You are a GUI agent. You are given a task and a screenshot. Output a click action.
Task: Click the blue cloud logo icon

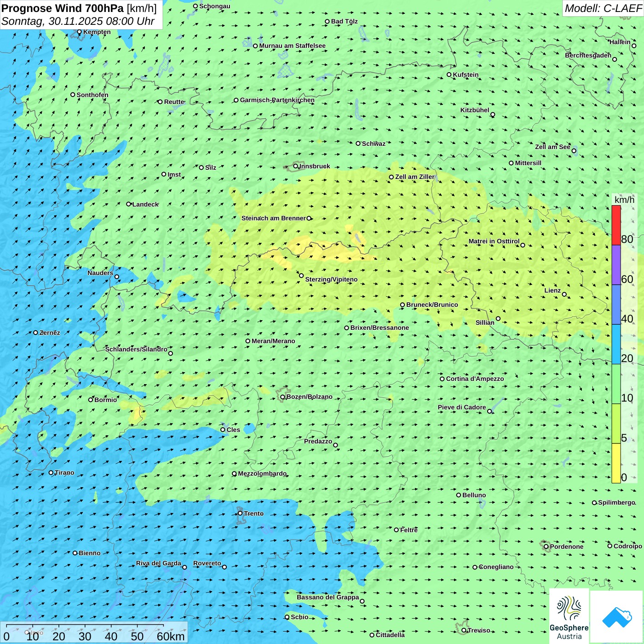pos(616,616)
